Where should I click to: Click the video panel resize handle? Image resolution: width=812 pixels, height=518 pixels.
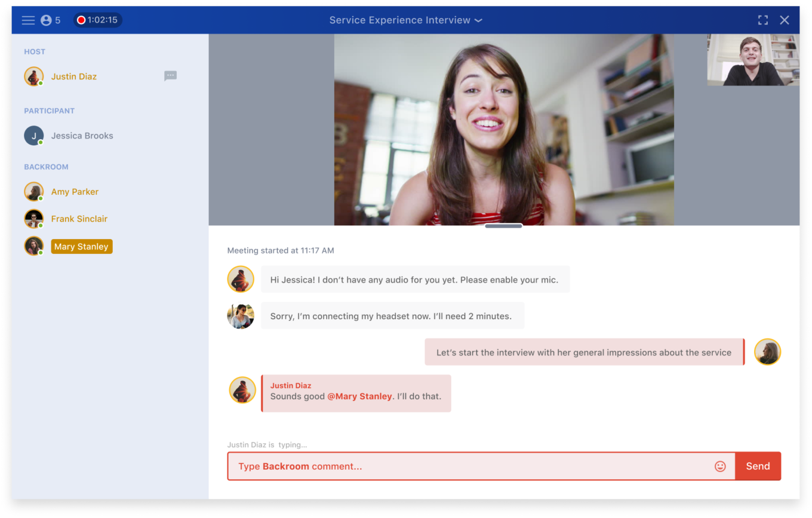(504, 226)
